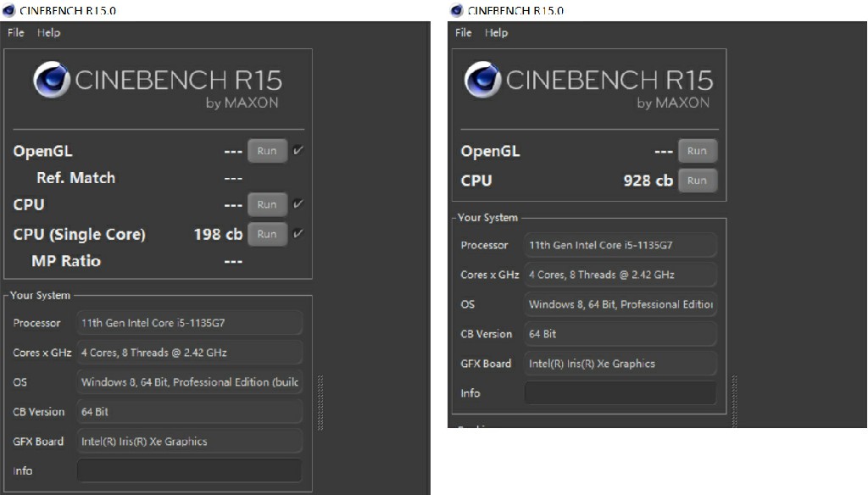The width and height of the screenshot is (868, 495).
Task: Click the CB Version field in the left window
Action: (189, 412)
